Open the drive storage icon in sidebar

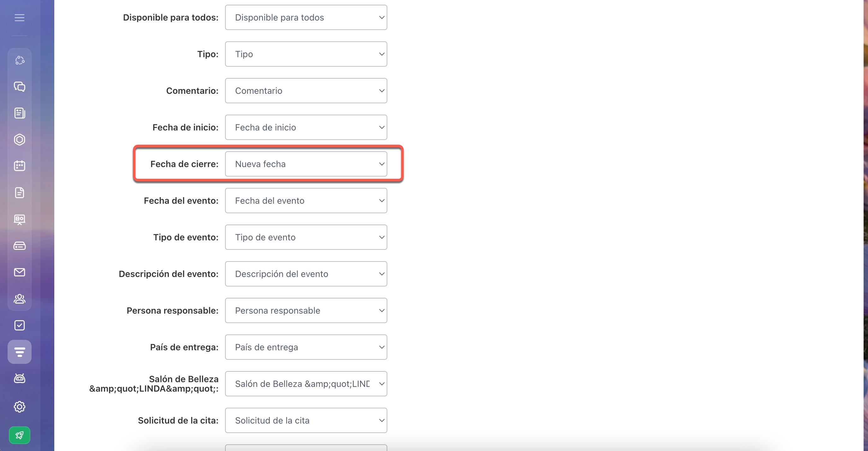[x=20, y=246]
